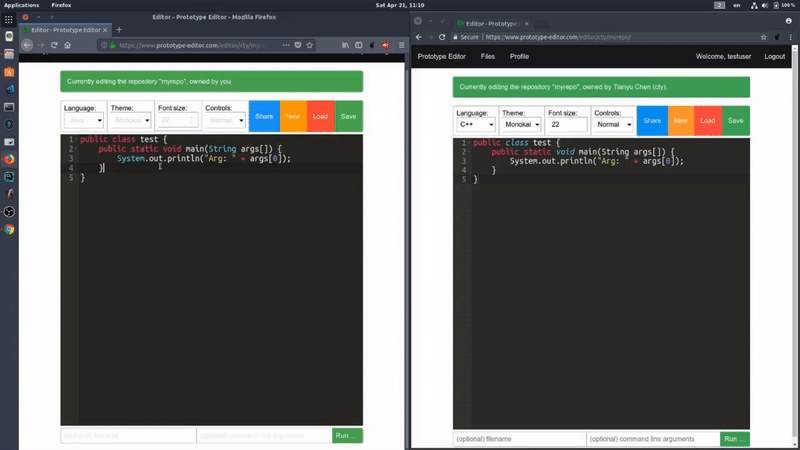Viewport: 800px width, 450px height.
Task: Open Files in the Chrome page navbar
Action: [x=488, y=57]
